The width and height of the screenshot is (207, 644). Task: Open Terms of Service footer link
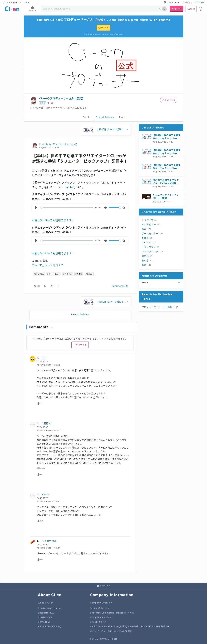[99, 608]
